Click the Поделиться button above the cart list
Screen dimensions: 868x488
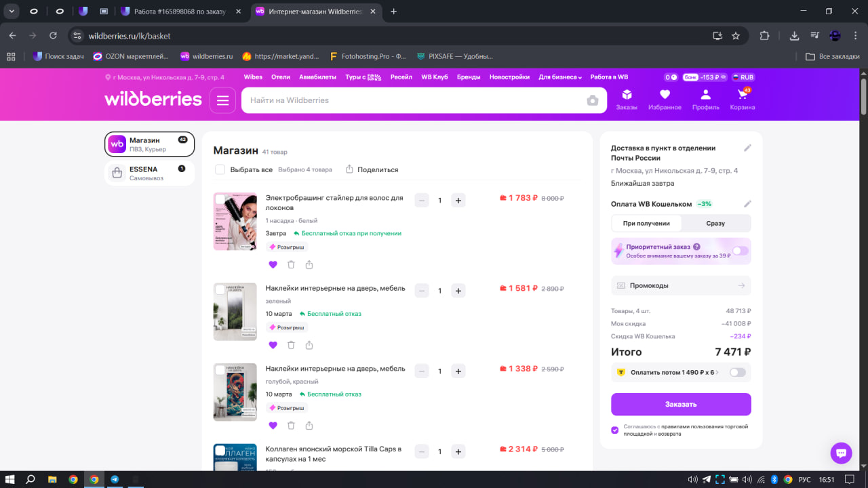coord(372,169)
